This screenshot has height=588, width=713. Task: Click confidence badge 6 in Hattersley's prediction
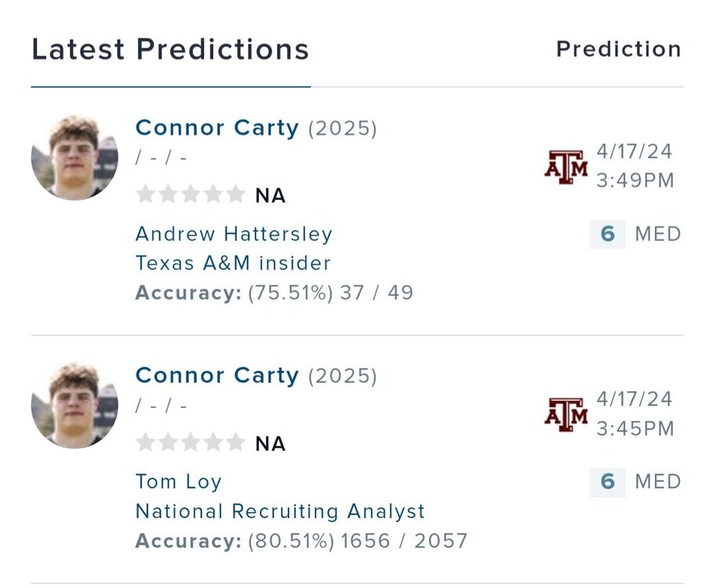(x=607, y=234)
